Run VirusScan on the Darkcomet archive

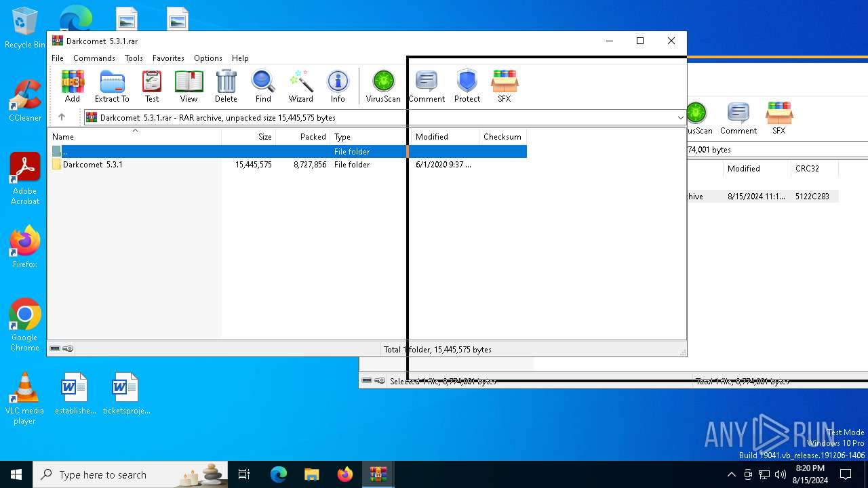tap(383, 86)
